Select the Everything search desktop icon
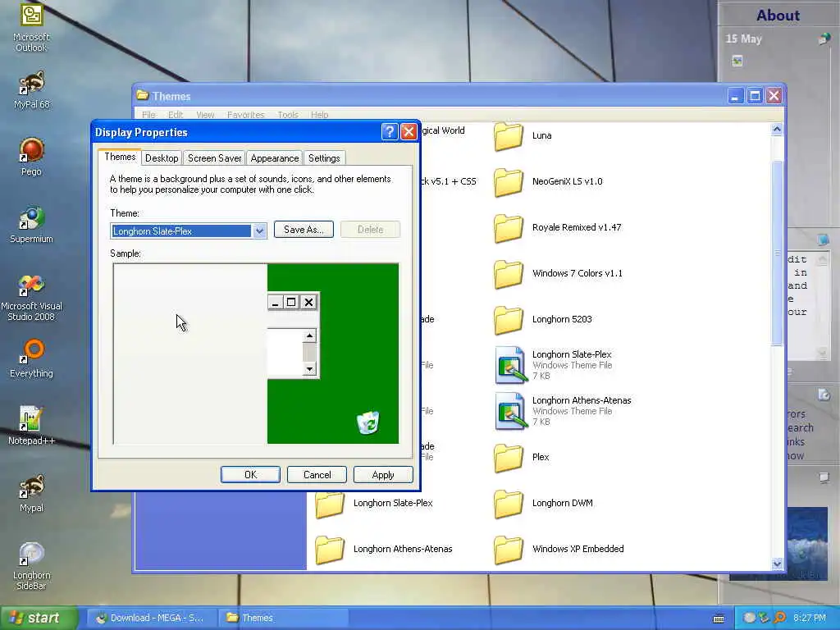The image size is (840, 630). tap(31, 358)
